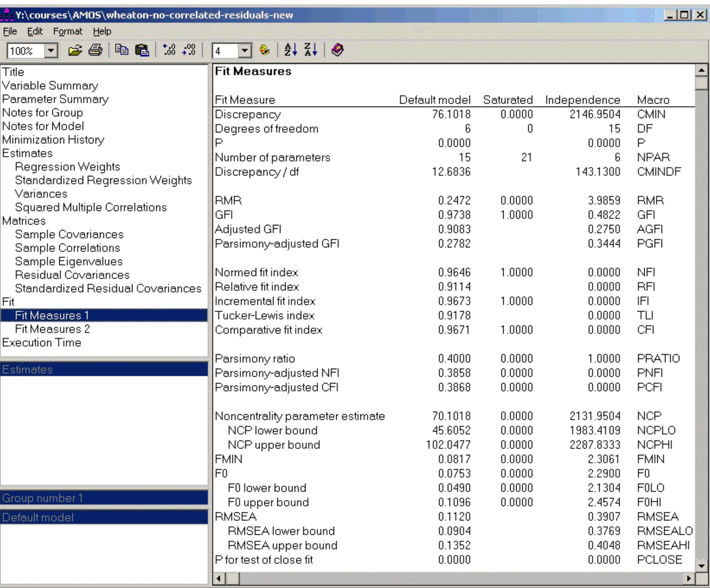The image size is (710, 588).
Task: Click the print icon in toolbar
Action: pyautogui.click(x=95, y=51)
